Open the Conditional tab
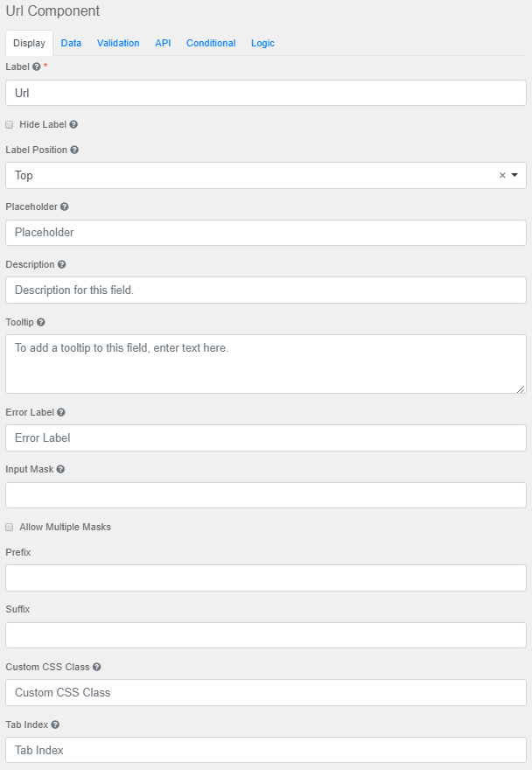Screen dimensions: 532x770 211,43
